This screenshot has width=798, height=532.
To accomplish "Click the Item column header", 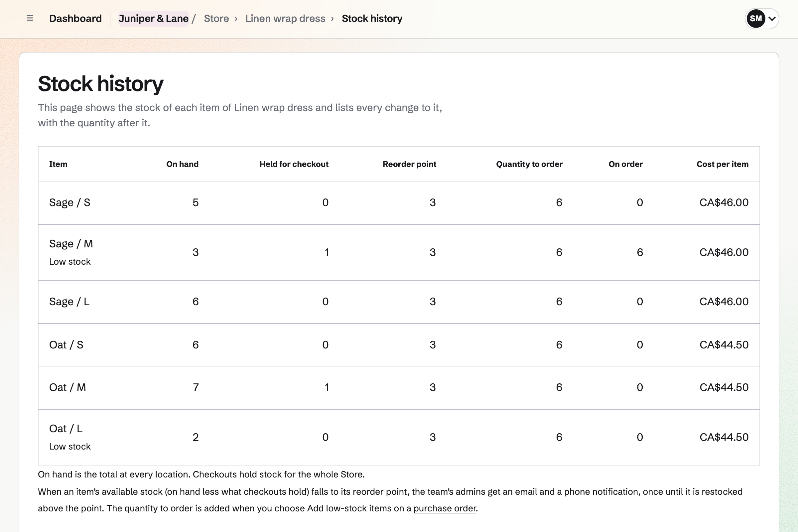I will (58, 164).
